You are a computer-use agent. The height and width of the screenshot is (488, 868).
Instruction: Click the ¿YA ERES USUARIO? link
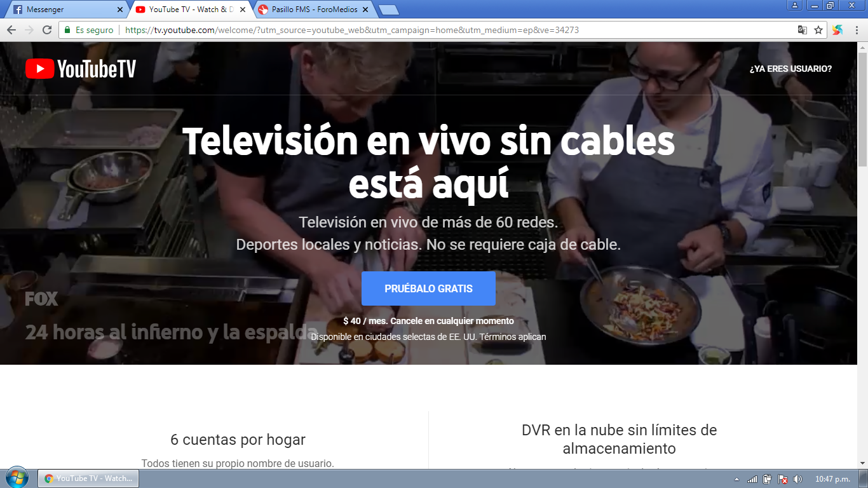click(790, 69)
